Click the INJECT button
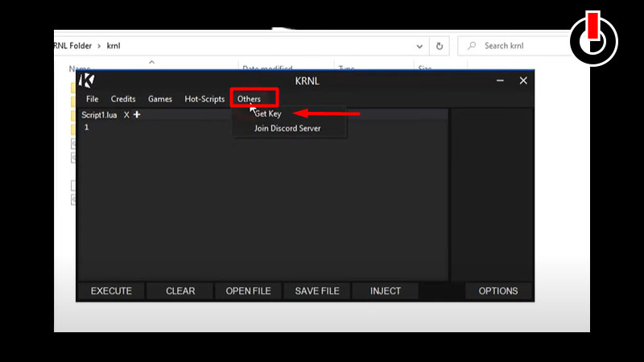This screenshot has height=362, width=644. tap(386, 291)
